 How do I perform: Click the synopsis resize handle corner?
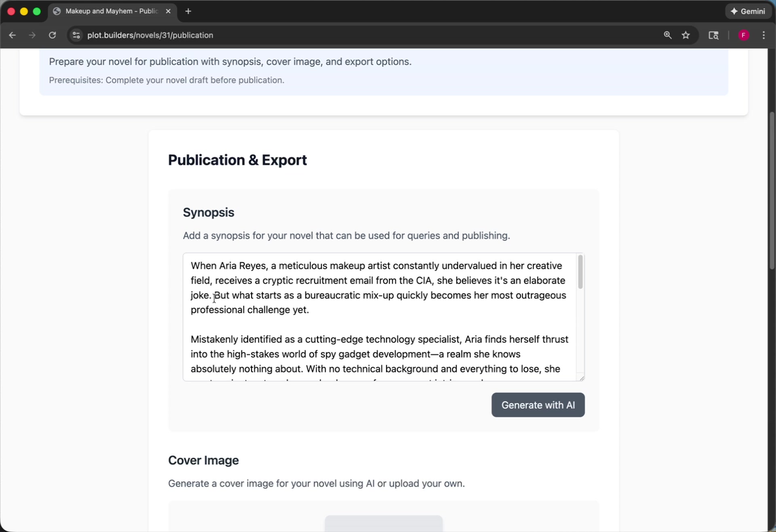[582, 378]
